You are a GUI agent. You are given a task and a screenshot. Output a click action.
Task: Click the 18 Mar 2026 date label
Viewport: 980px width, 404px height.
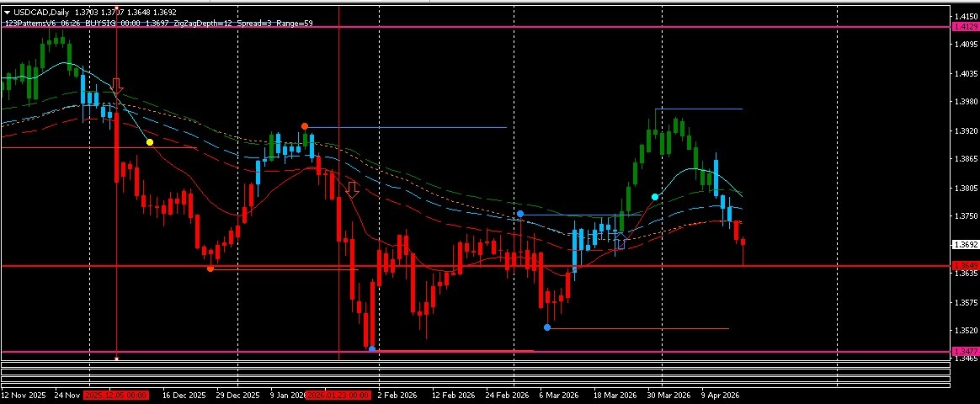615,396
